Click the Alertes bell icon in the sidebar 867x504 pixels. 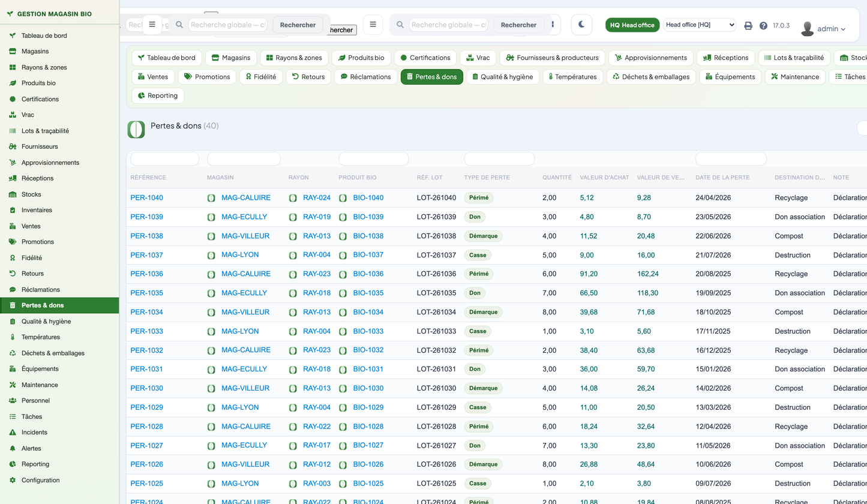click(13, 448)
